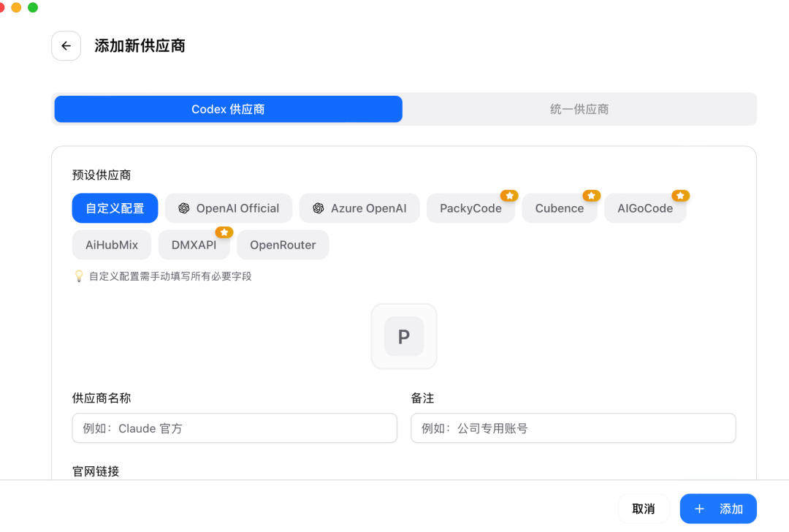789x532 pixels.
Task: Click the 取消 cancel button
Action: (x=644, y=508)
